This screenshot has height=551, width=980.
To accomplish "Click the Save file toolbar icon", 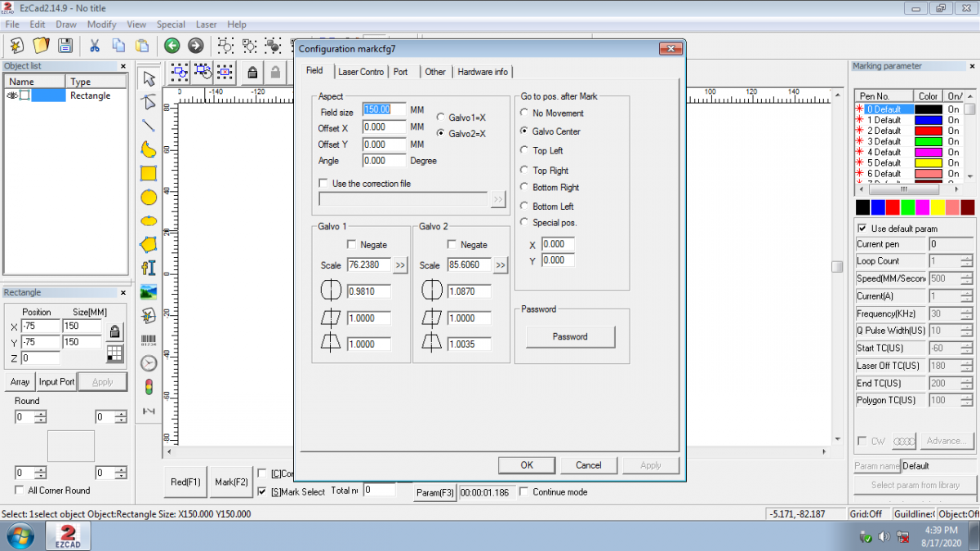I will click(65, 46).
